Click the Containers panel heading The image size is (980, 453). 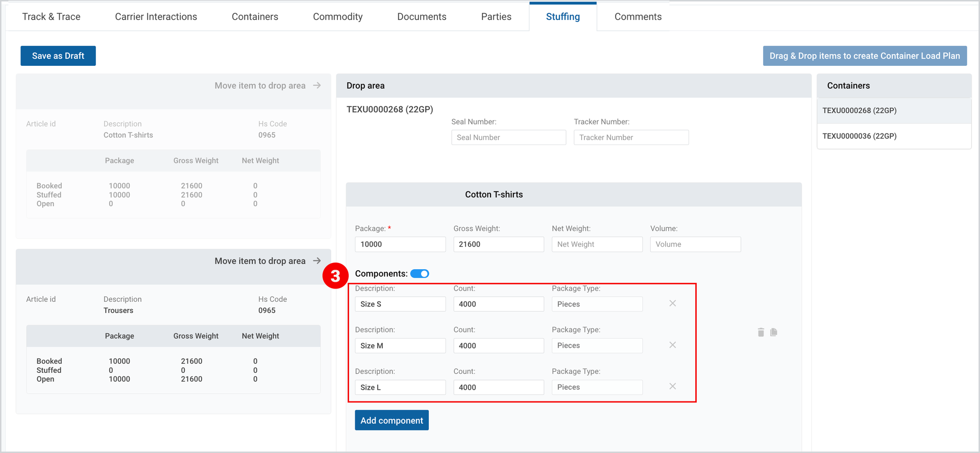coord(848,86)
